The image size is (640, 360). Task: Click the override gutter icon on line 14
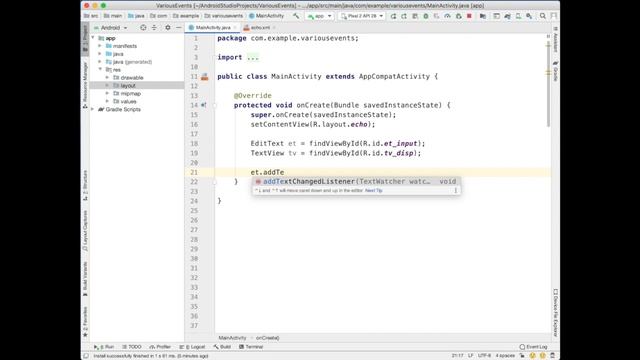[x=204, y=105]
